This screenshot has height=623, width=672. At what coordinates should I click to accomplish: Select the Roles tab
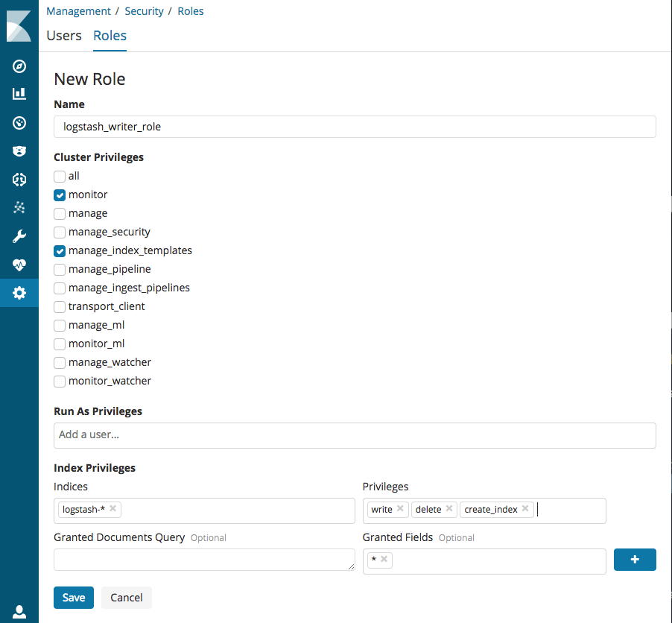click(110, 35)
